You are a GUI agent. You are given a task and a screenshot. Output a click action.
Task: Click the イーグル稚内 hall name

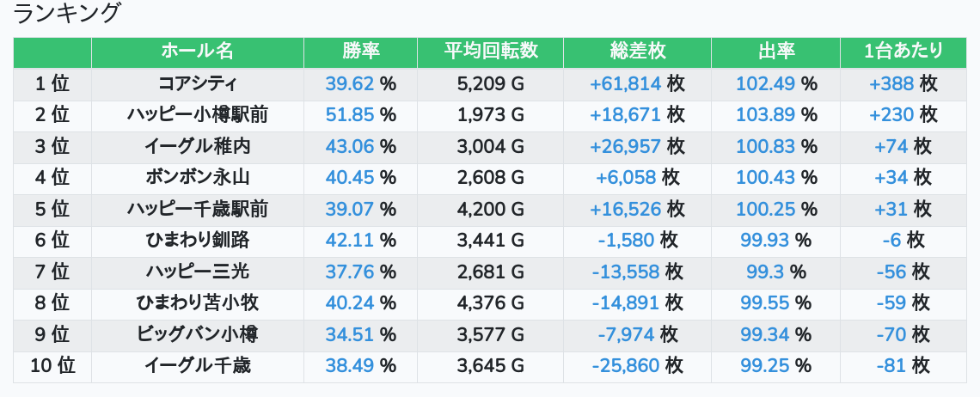pos(197,146)
